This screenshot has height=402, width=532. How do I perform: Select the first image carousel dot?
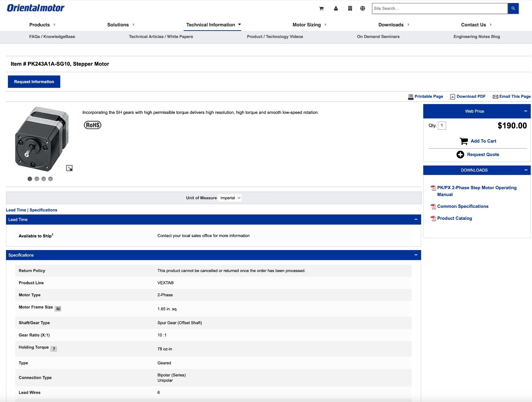30,179
